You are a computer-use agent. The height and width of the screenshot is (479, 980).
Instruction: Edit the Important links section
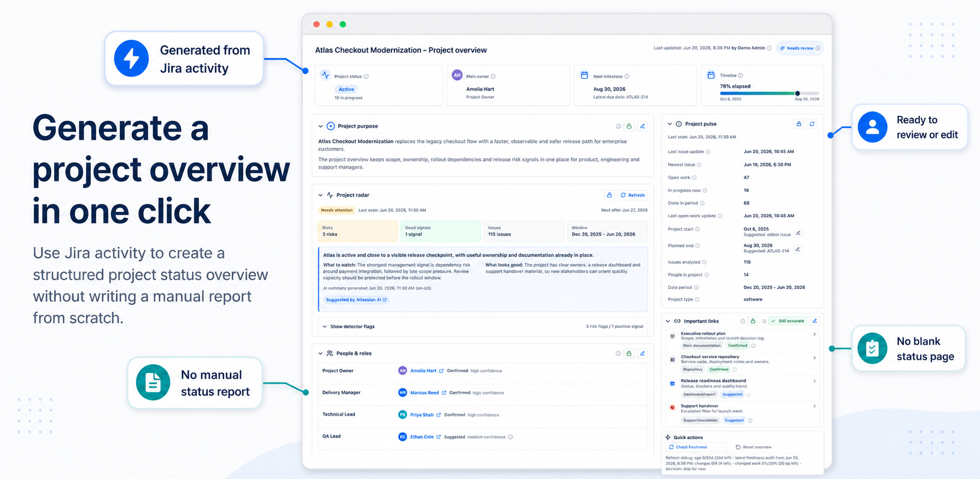814,321
